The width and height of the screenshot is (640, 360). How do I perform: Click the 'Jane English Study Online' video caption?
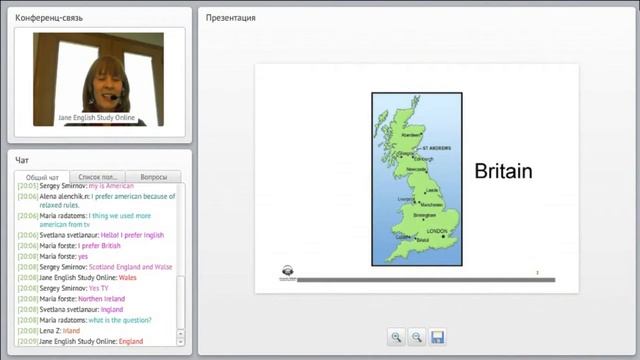[96, 118]
